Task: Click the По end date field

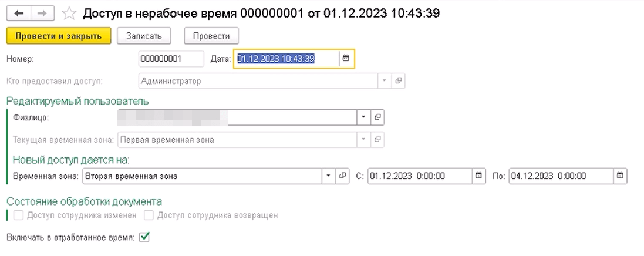Action: tap(560, 176)
